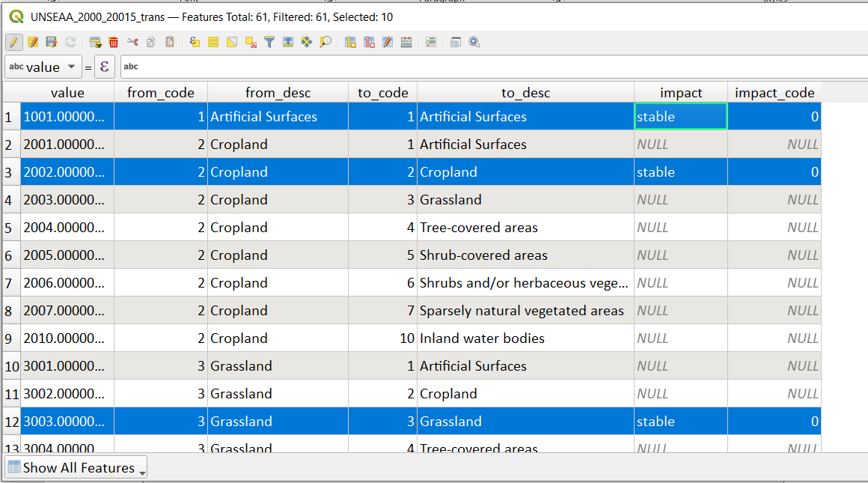Toggle editing mode with the pencil icon
This screenshot has width=868, height=483.
13,42
